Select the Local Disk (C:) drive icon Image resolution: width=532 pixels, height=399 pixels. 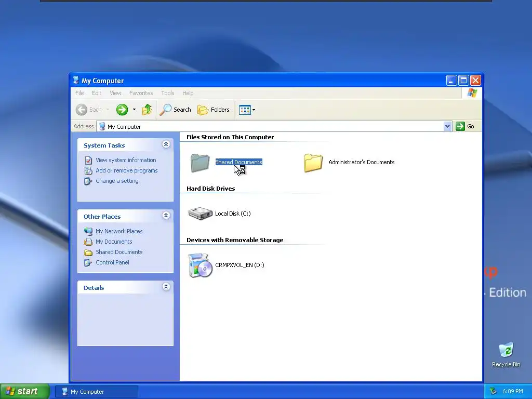(x=200, y=214)
